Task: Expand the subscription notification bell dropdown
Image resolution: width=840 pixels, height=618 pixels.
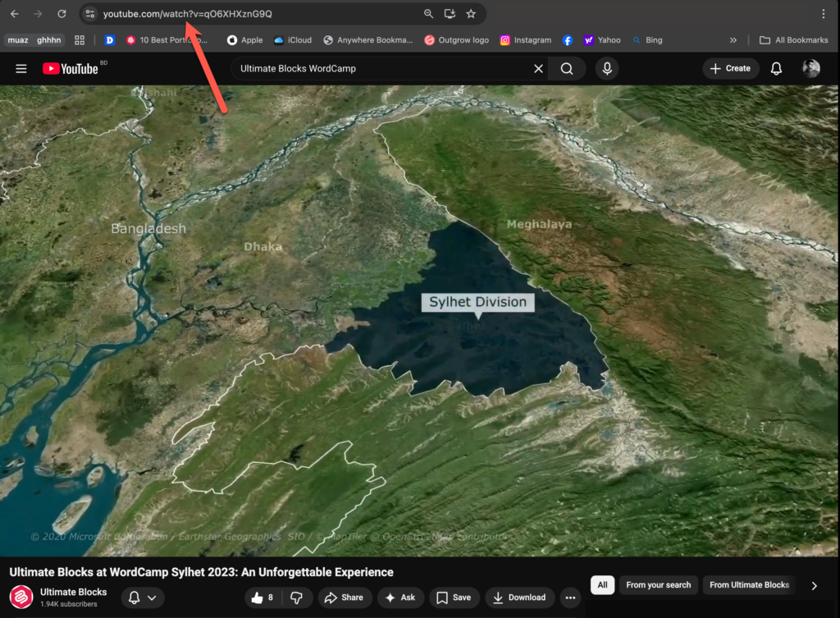Action: coord(143,597)
